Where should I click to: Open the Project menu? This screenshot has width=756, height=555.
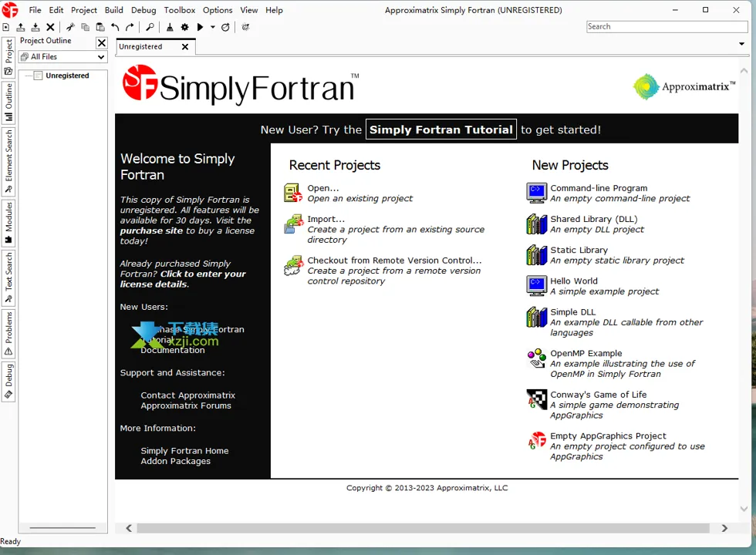[x=84, y=10]
